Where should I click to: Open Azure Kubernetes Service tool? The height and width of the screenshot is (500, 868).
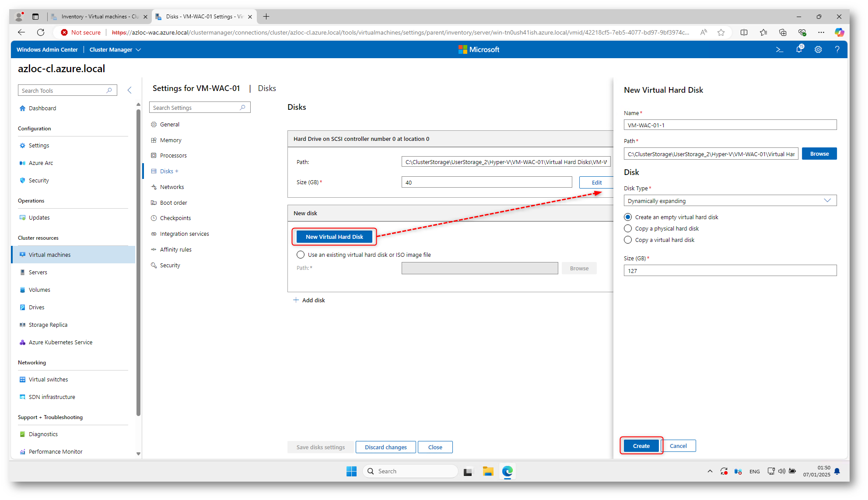point(60,342)
